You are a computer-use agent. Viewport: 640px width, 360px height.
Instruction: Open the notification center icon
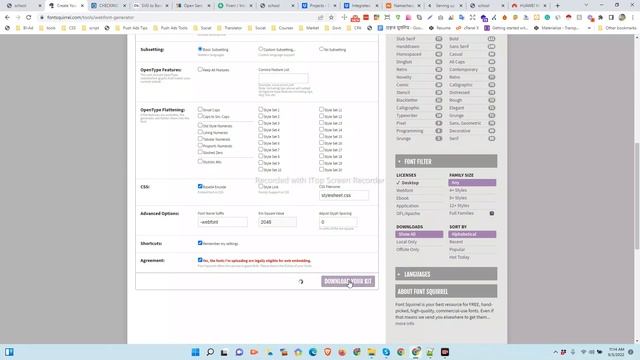tap(631, 352)
